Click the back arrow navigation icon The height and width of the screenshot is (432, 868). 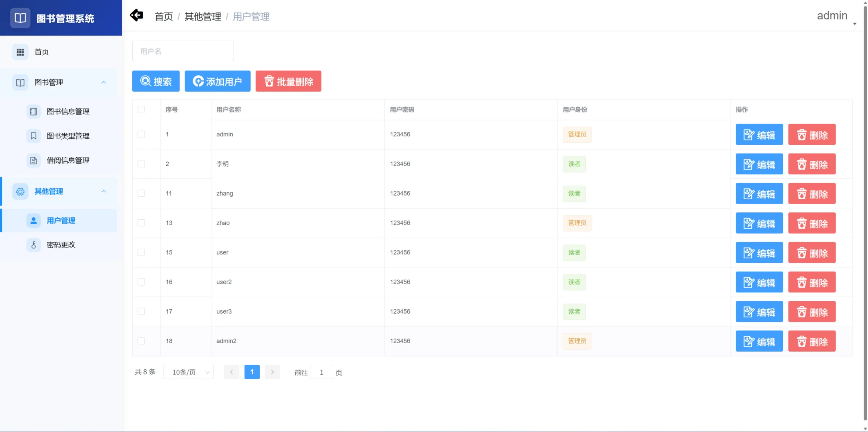point(136,15)
